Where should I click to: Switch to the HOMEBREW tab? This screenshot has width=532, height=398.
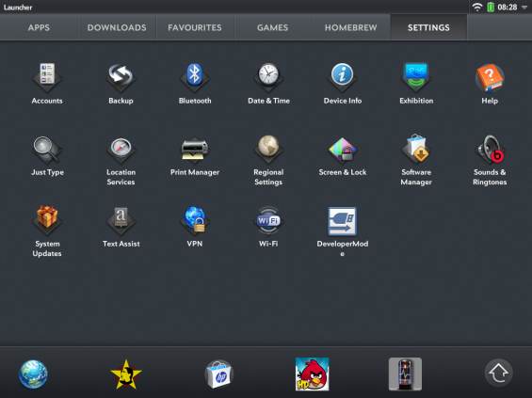tap(351, 27)
